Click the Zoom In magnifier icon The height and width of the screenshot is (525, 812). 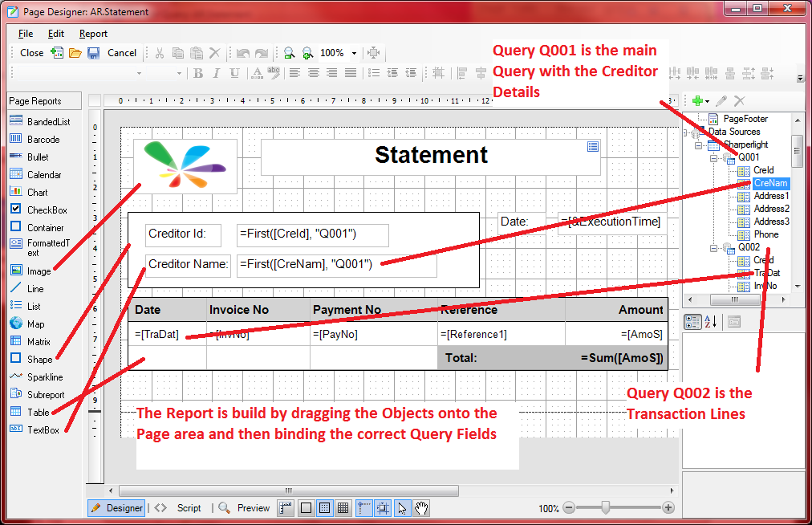[307, 53]
